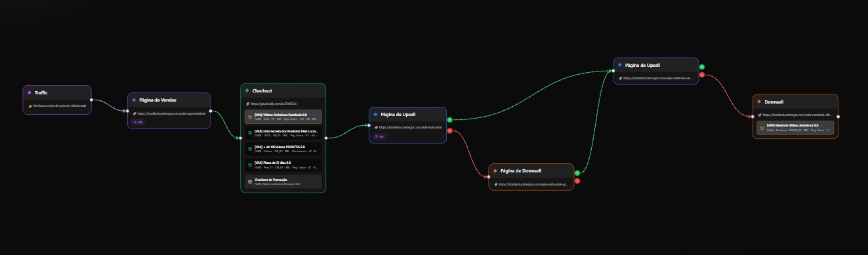Click red decline handle on aula-turboviral Upsell node
Viewport: 868px width, 255px height.
pos(449,130)
